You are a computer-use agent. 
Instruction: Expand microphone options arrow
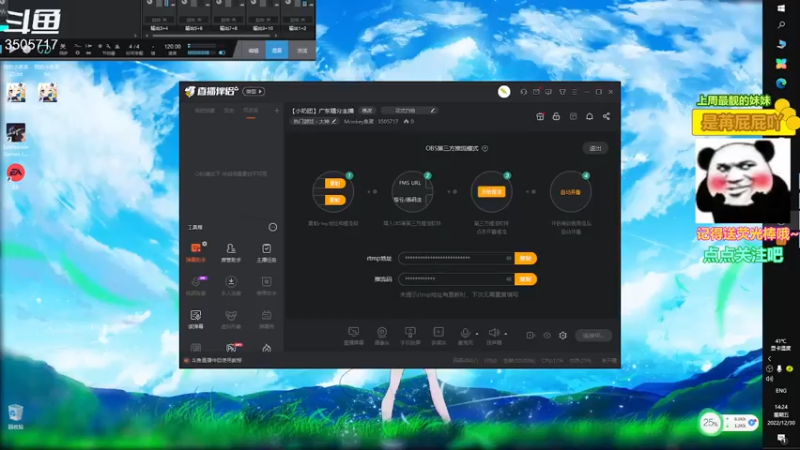click(477, 334)
